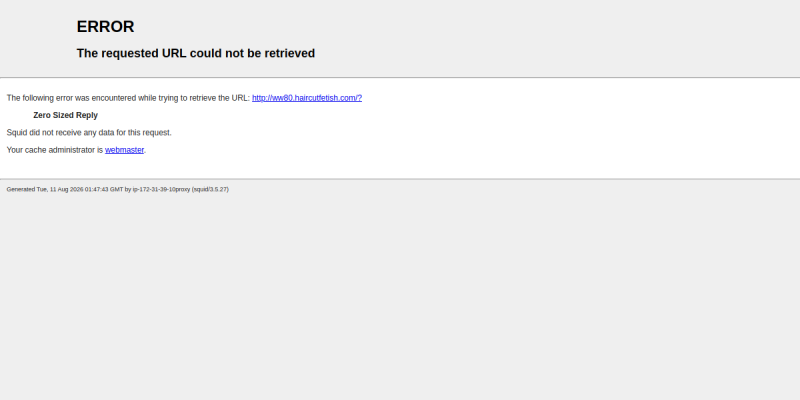Click the webmaster email link
The height and width of the screenshot is (400, 800).
point(124,150)
